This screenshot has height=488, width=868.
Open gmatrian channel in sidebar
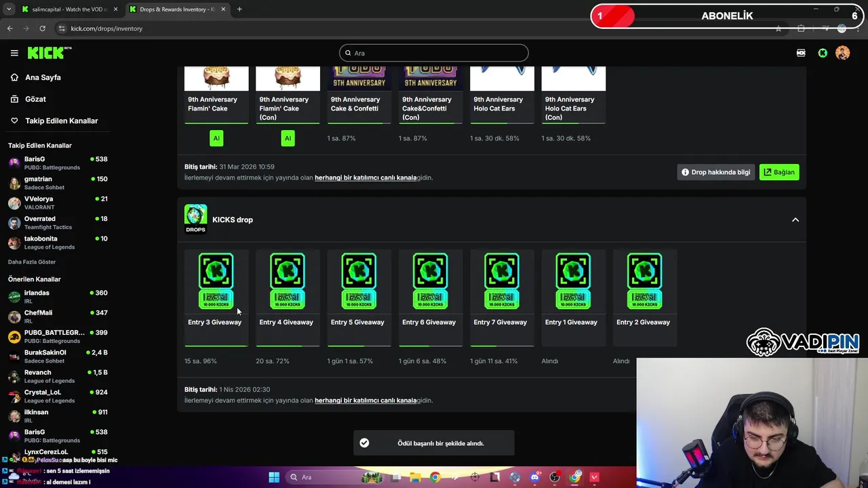[x=58, y=183]
